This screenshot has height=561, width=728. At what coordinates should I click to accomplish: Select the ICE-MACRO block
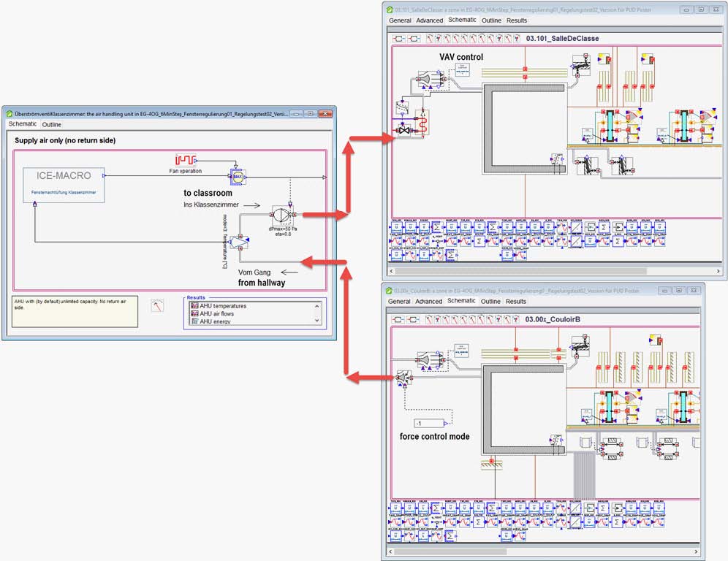[x=63, y=185]
